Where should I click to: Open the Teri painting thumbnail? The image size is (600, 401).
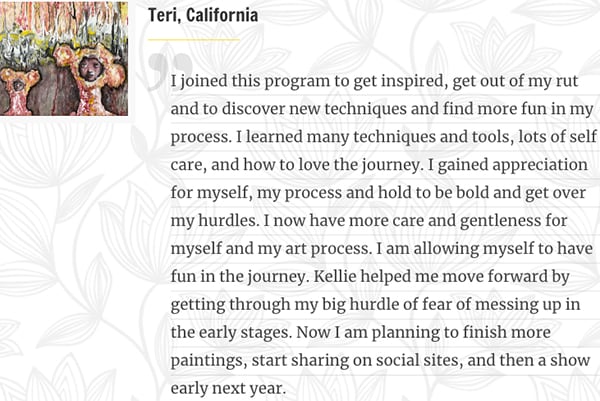(64, 58)
